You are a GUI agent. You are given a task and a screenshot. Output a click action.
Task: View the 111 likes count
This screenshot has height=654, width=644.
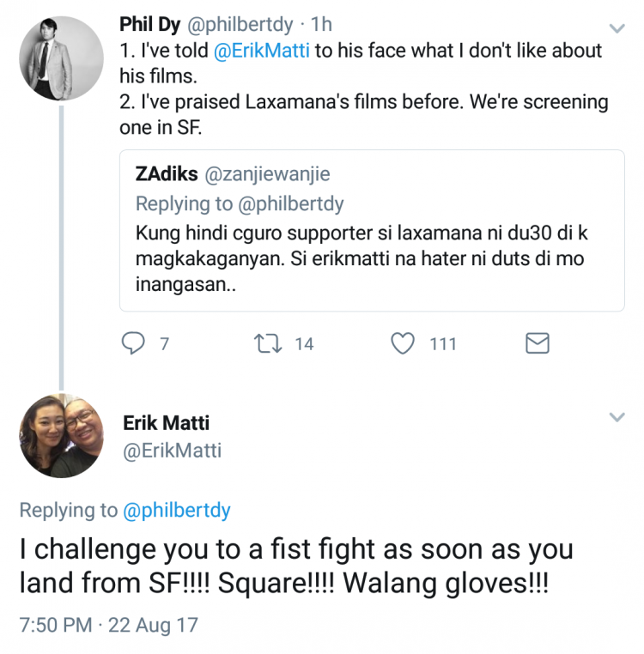pyautogui.click(x=442, y=344)
